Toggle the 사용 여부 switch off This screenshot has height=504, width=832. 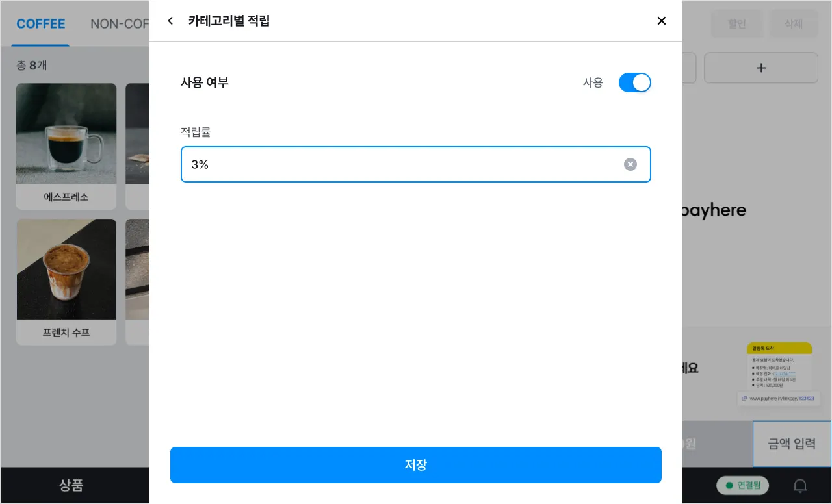tap(634, 82)
